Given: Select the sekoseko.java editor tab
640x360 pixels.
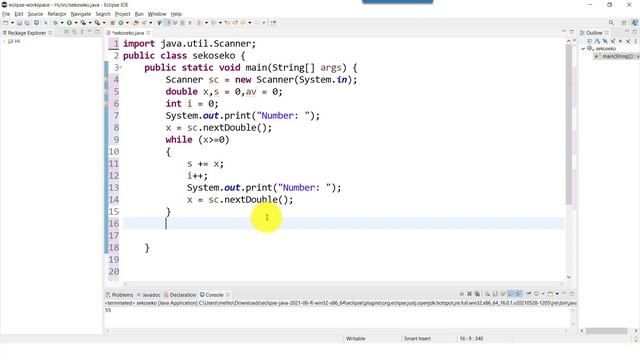Looking at the screenshot, I should [128, 33].
